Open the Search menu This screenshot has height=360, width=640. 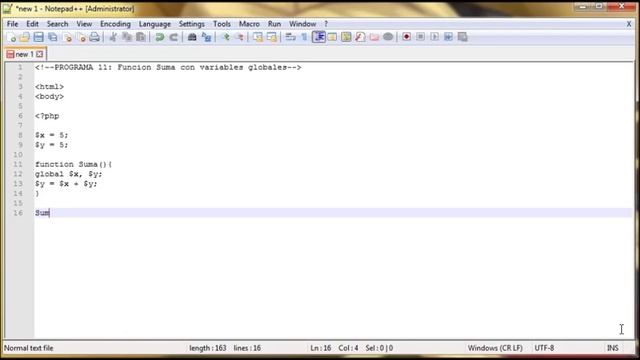click(58, 24)
